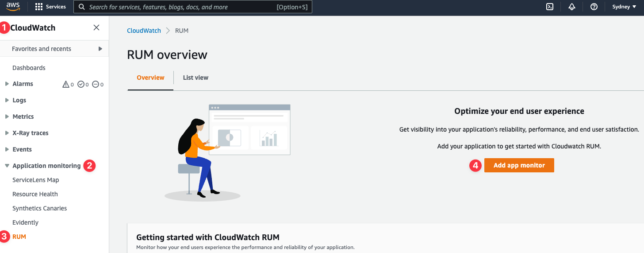The image size is (644, 253).
Task: Click the RUM overview heading
Action: 167,55
